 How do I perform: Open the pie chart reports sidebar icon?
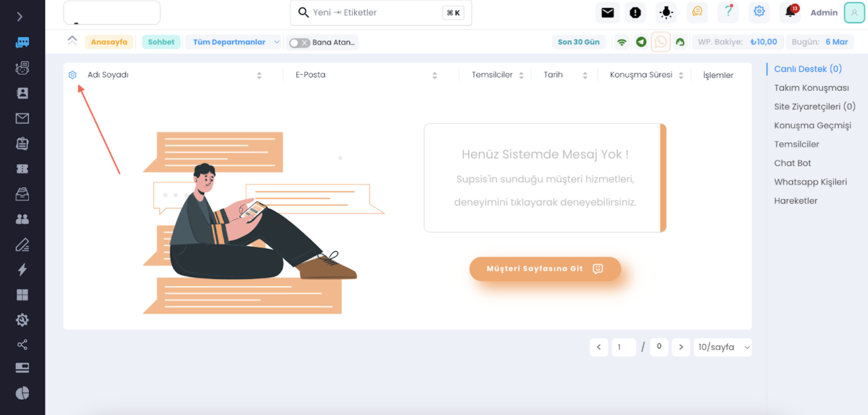[x=22, y=393]
